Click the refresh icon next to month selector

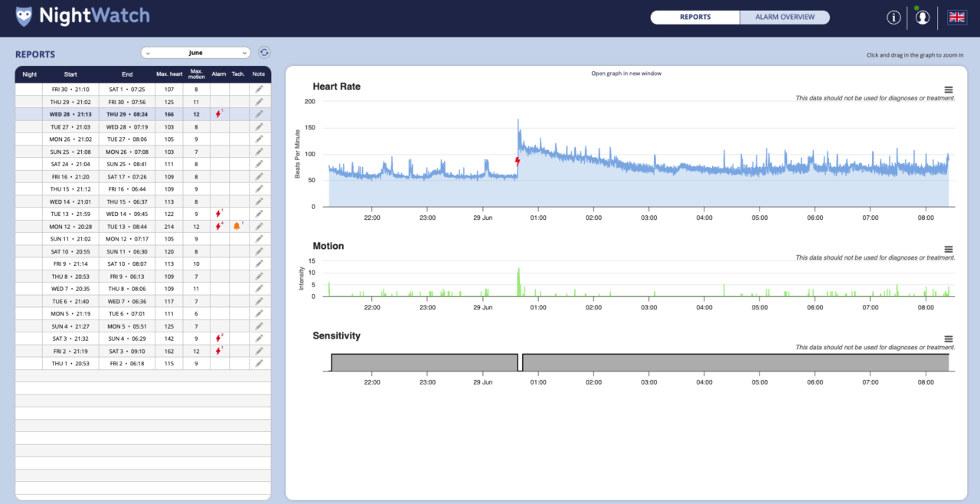coord(264,52)
